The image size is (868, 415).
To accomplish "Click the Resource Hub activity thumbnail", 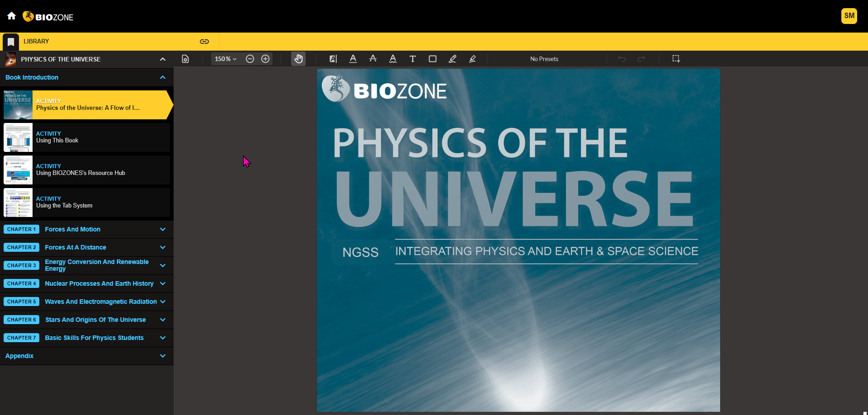I will (x=18, y=170).
